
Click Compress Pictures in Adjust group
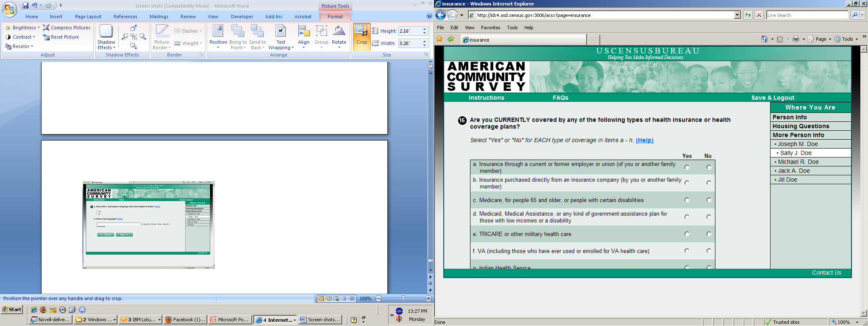click(x=67, y=28)
